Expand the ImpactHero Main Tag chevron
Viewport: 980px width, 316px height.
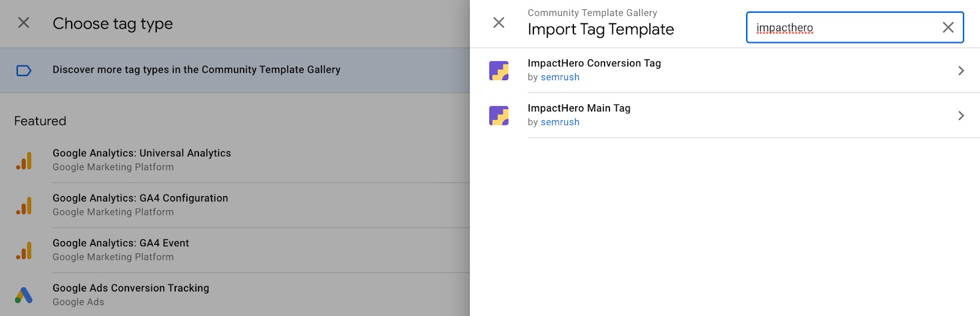961,116
